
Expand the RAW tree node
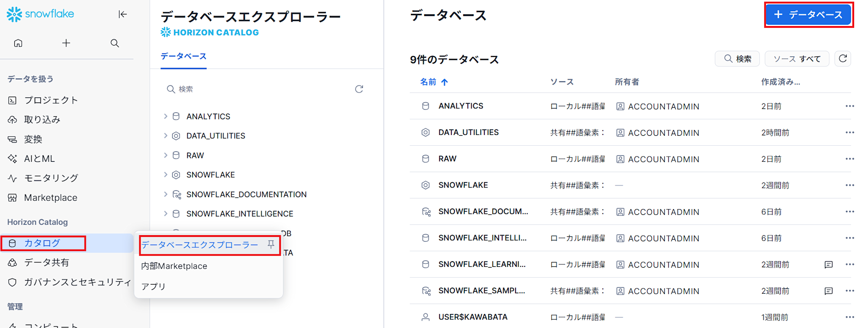tap(165, 155)
